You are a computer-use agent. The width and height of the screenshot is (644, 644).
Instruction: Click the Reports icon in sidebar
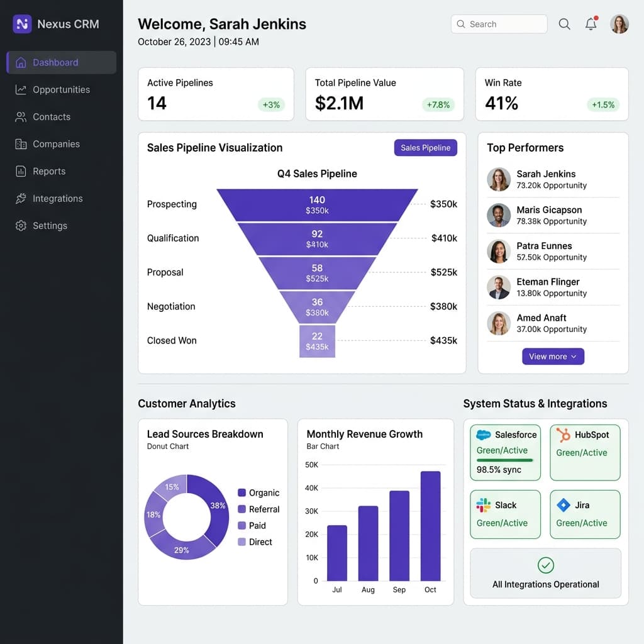21,171
